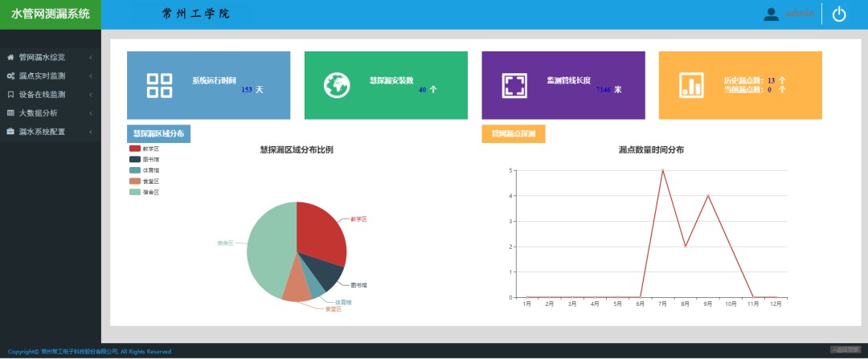868x359 pixels.
Task: Click the gears icon beside 漏点实时监测
Action: coord(10,75)
